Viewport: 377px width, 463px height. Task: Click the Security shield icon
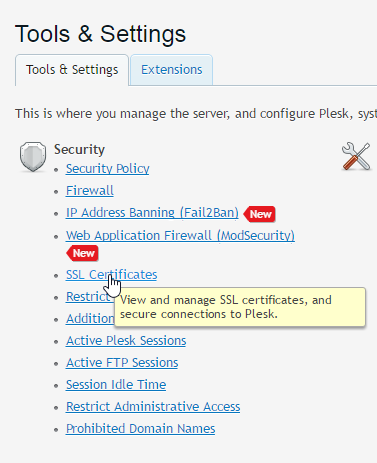pyautogui.click(x=33, y=156)
